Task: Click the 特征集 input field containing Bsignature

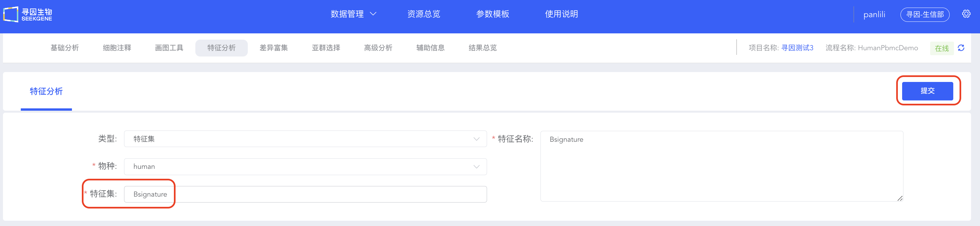Action: pyautogui.click(x=305, y=194)
